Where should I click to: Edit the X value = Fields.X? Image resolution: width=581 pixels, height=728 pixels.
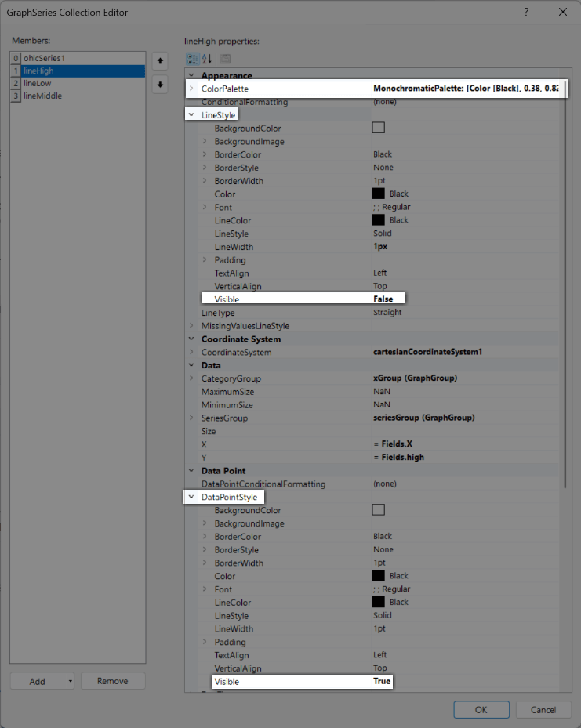coord(393,444)
